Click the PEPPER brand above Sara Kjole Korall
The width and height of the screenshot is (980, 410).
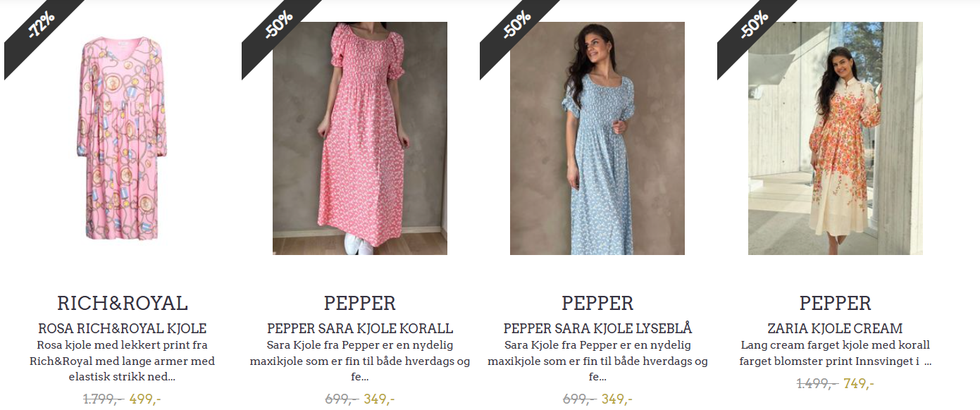point(360,303)
